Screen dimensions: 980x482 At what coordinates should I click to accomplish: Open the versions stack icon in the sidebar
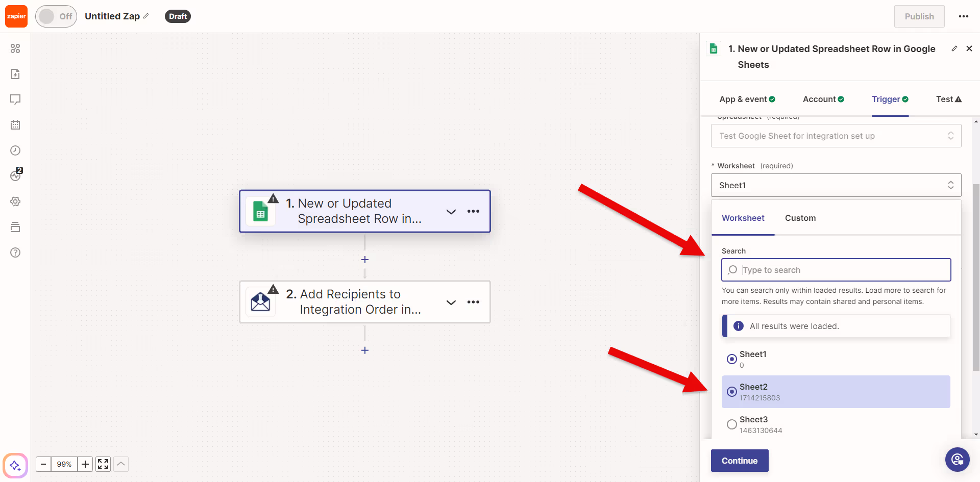tap(15, 227)
